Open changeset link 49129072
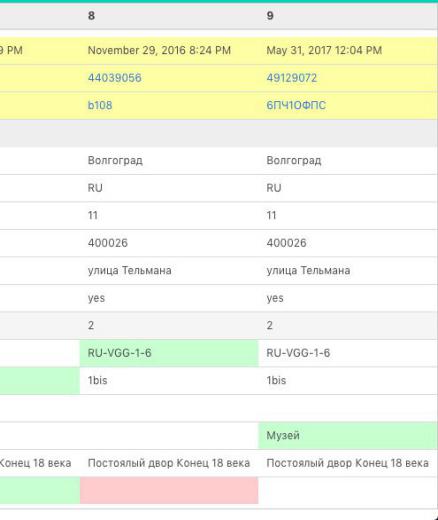The image size is (438, 520). (292, 78)
